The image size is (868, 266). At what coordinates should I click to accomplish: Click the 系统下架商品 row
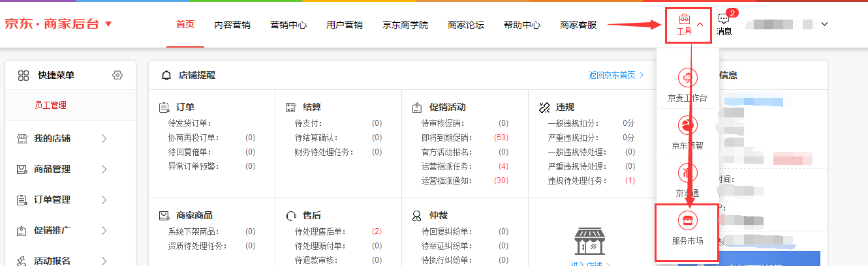[211, 231]
